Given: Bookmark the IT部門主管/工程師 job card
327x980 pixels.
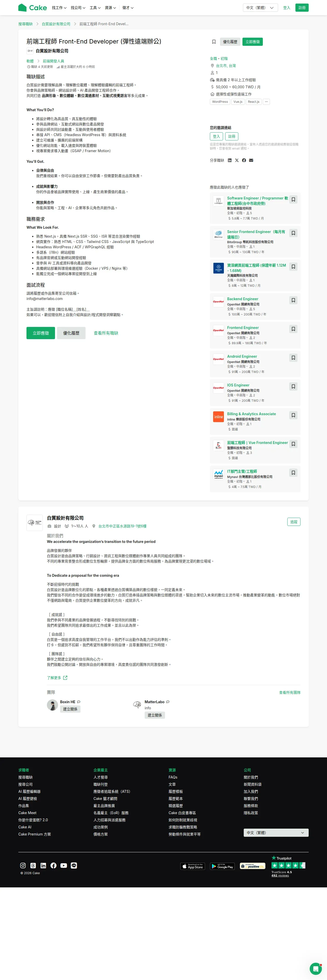Looking at the screenshot, I should pos(293,472).
